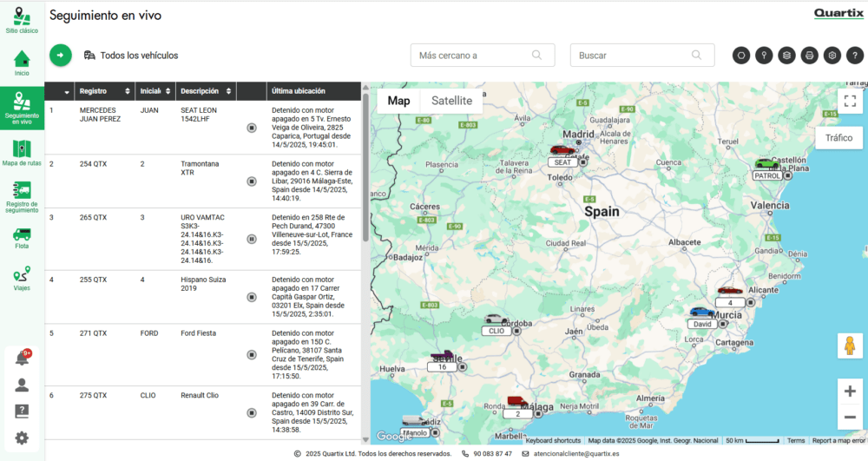868x461 pixels.
Task: Open the first column dropdown arrow in table header
Action: [x=67, y=92]
